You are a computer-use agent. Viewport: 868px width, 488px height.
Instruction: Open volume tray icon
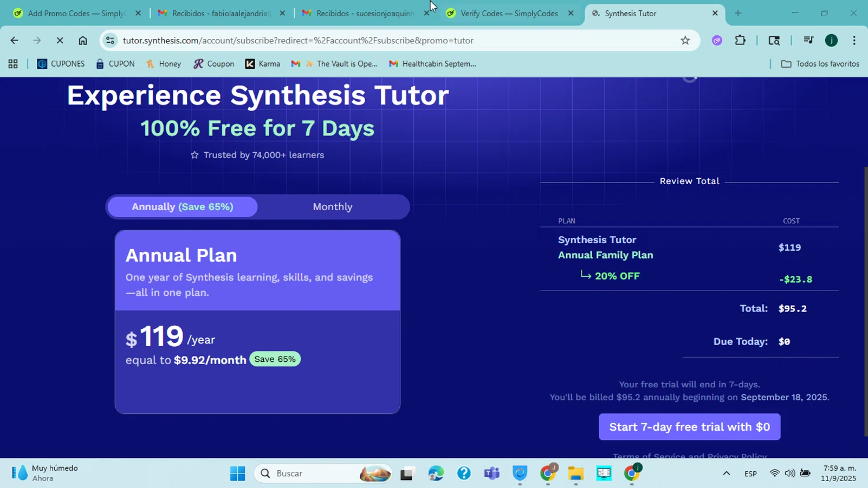790,474
